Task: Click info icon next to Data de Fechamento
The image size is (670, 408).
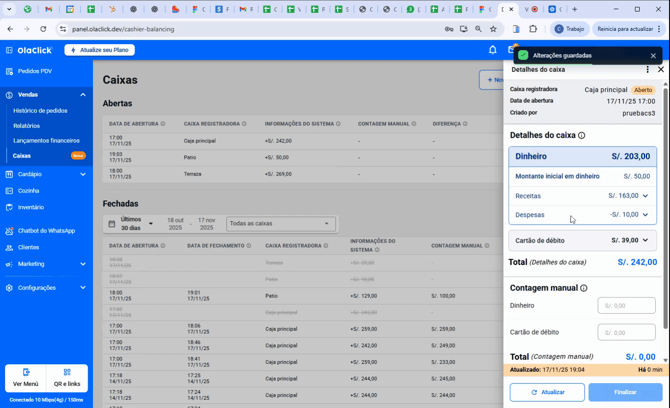Action: (x=249, y=246)
